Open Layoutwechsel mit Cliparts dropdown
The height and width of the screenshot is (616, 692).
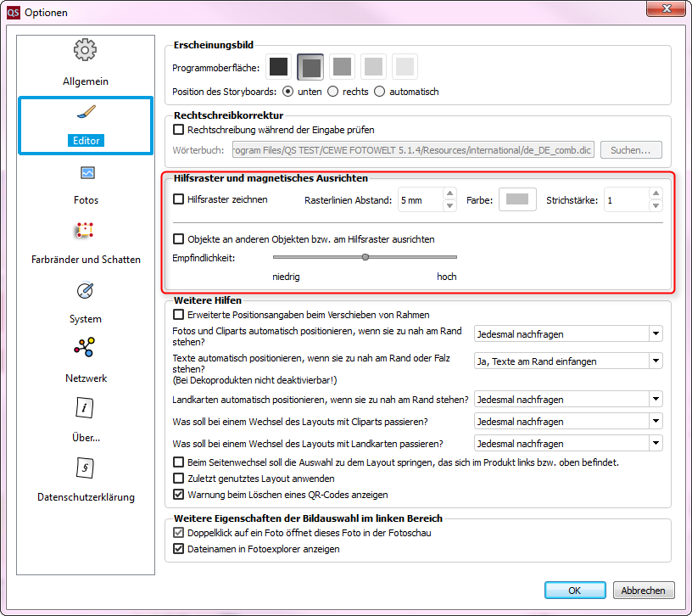pos(568,421)
